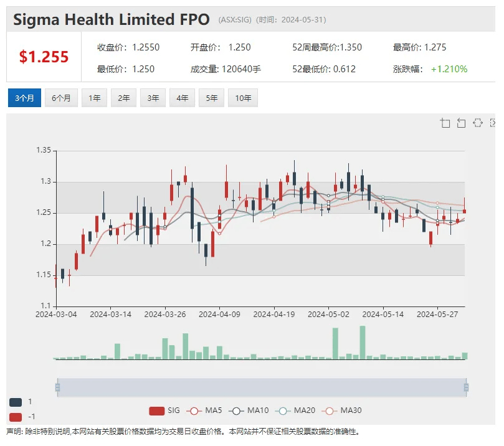
Task: Click the zoom reset (back arrow) icon
Action: click(461, 123)
